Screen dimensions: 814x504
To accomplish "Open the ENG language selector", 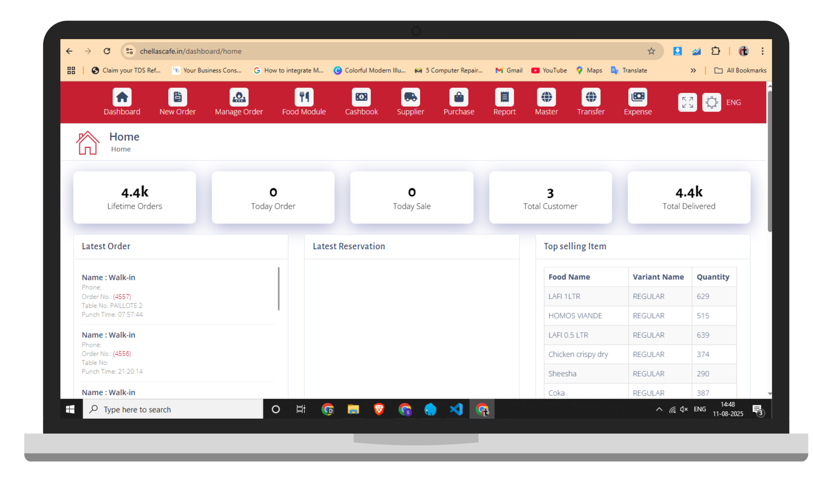I will pos(733,102).
